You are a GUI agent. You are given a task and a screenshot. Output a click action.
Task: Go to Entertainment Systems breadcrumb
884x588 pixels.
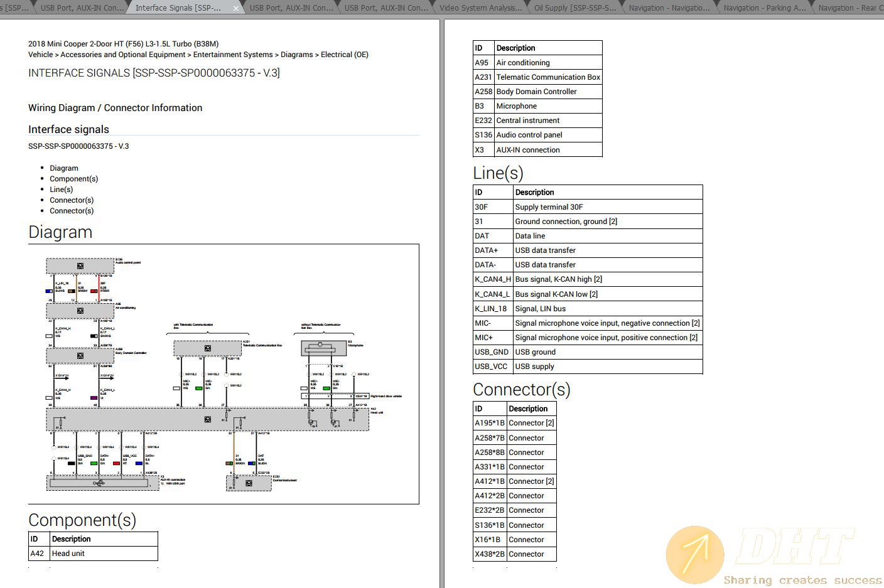click(x=233, y=55)
